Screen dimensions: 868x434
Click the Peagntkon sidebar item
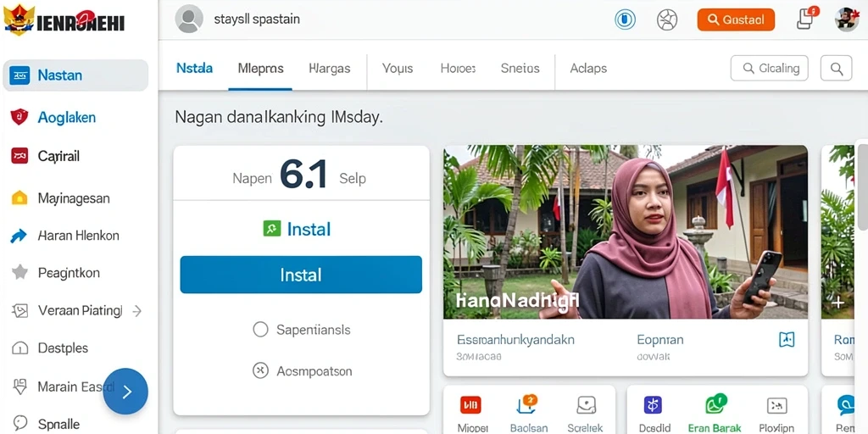pyautogui.click(x=69, y=272)
